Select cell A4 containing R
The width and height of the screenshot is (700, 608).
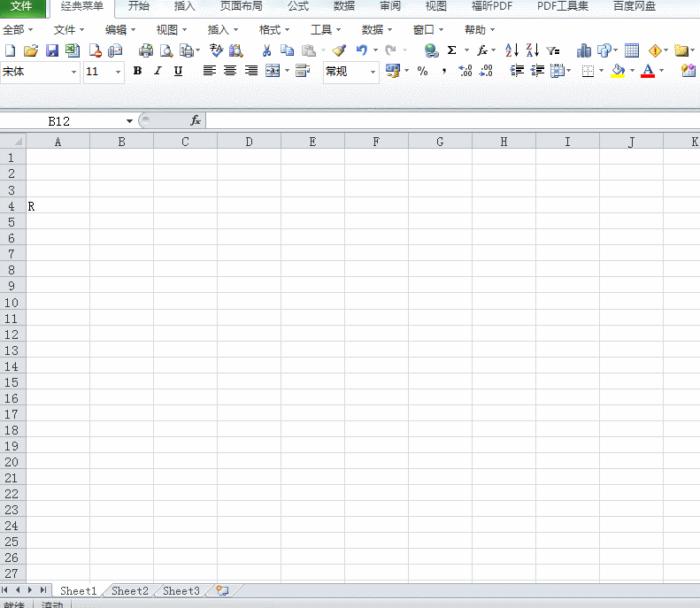coord(58,206)
